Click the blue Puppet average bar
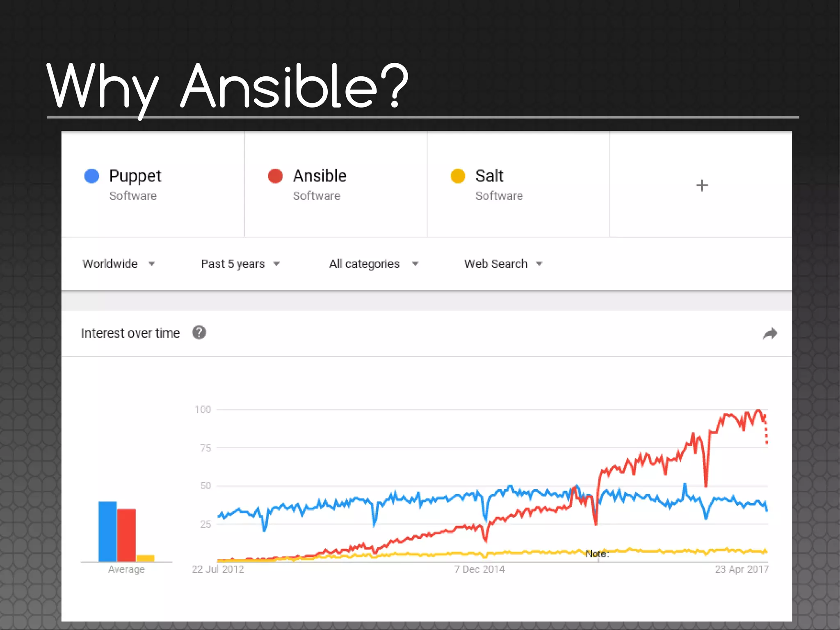840x630 pixels. click(107, 531)
